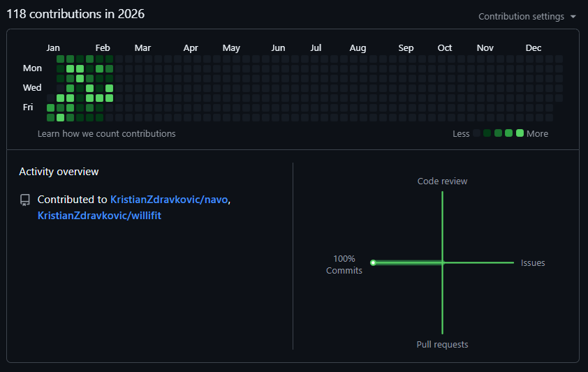Screen dimensions: 588x372
Task: Open the KristianZdravkovic/navo repository link
Action: (169, 200)
